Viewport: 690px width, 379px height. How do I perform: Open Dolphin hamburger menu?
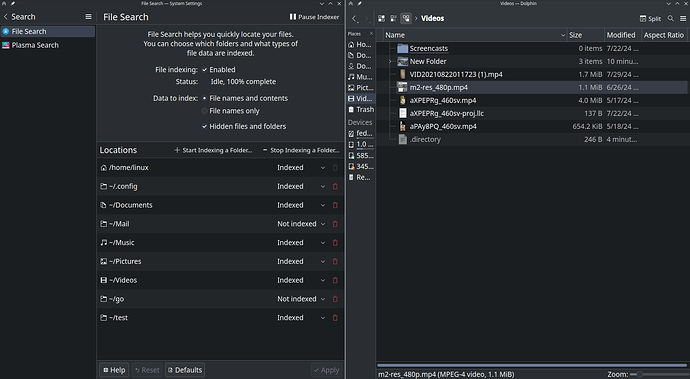click(683, 18)
